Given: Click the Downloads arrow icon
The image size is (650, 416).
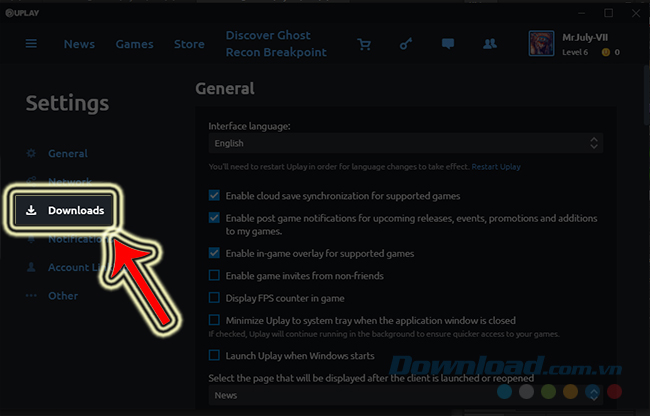Looking at the screenshot, I should (31, 210).
